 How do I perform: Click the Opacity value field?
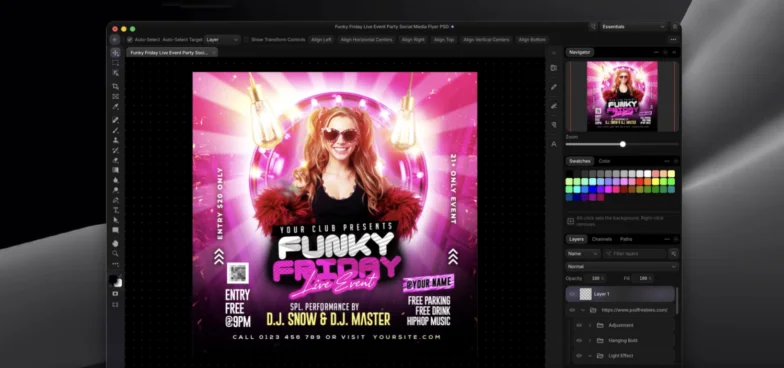pos(596,278)
